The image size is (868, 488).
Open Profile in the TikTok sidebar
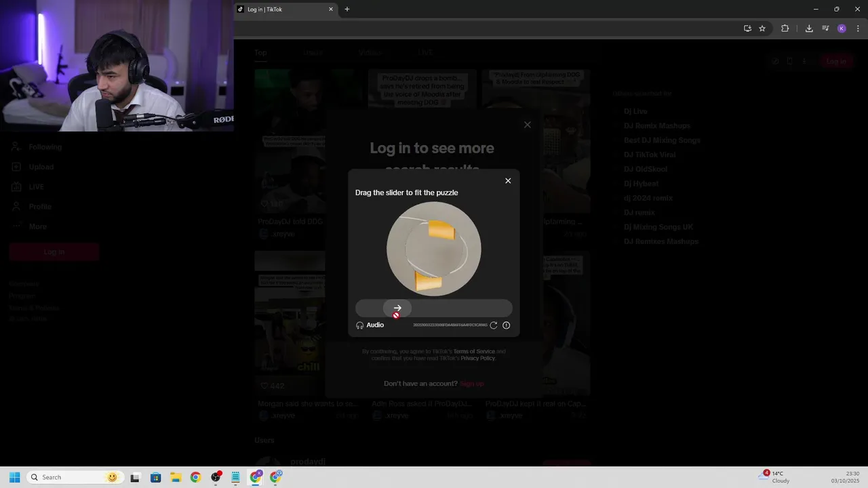click(31, 206)
